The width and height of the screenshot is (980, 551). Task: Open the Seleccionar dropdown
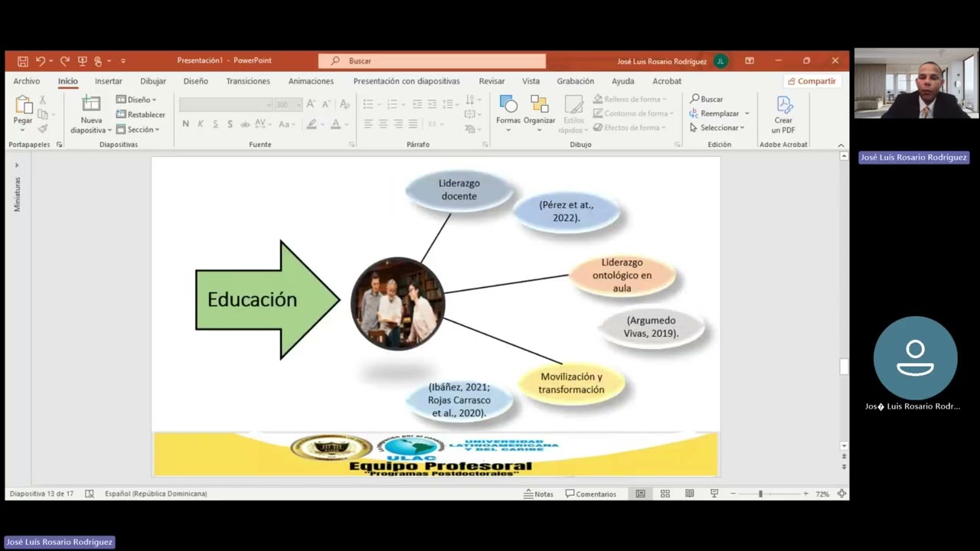(x=717, y=128)
